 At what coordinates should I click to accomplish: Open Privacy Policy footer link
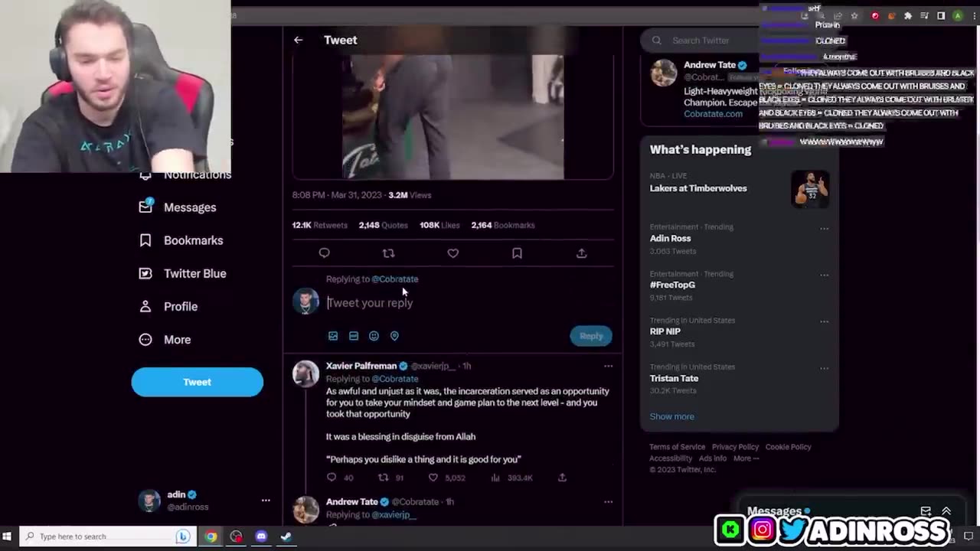point(735,447)
